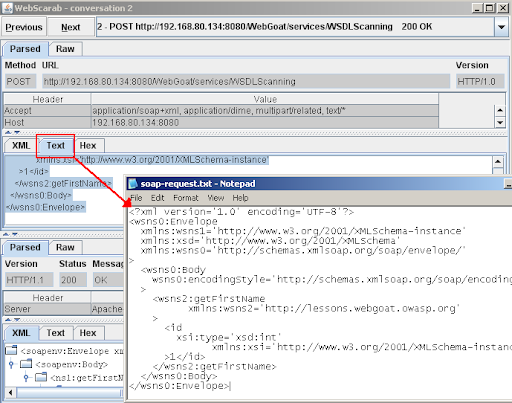Switch to request Parsed tab
The image size is (512, 403).
click(25, 49)
